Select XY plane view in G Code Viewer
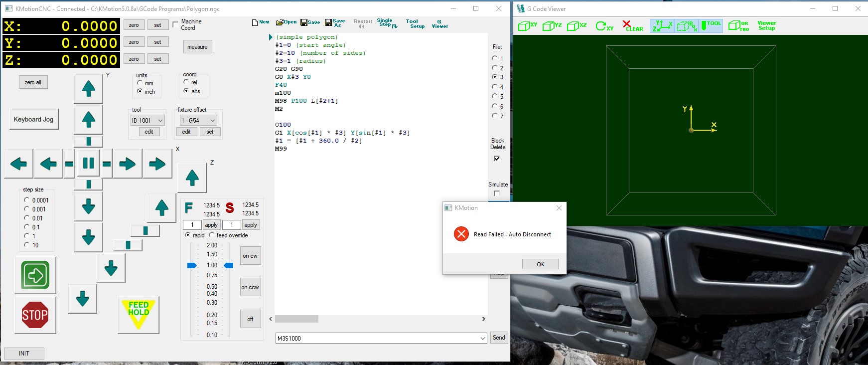Screen dimensions: 868x365 (528, 26)
